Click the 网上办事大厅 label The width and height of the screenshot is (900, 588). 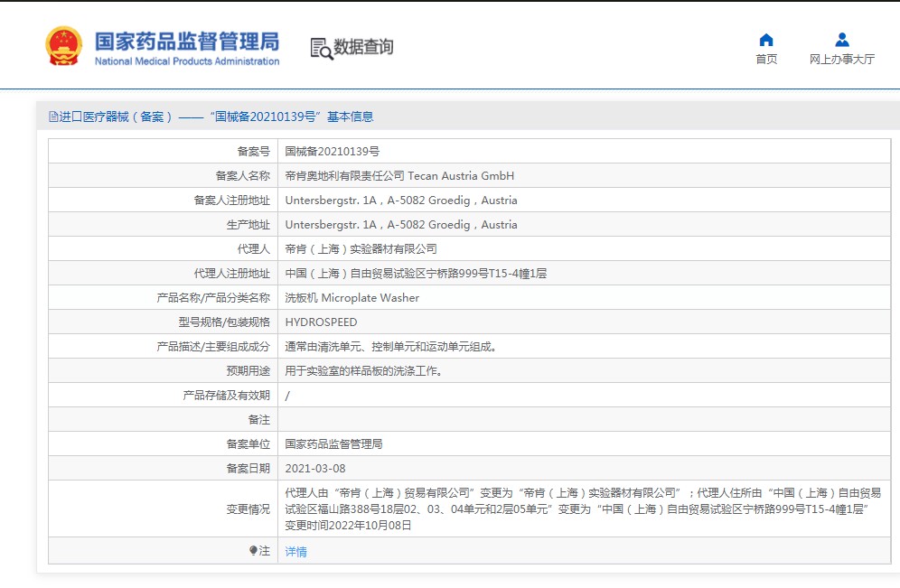[x=842, y=59]
